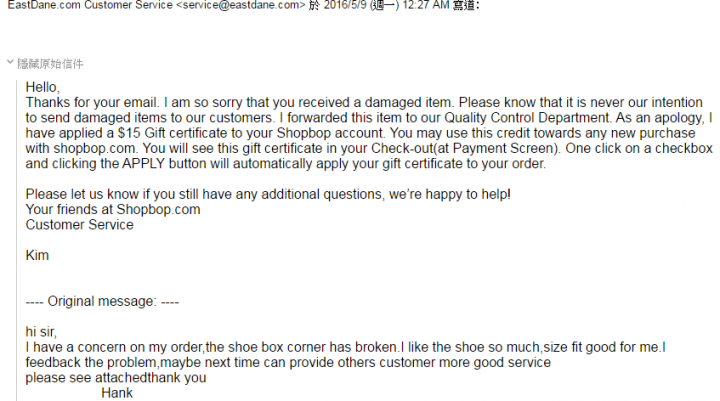Select the EastDane.com Customer Service sender name
Viewport: 720px width, 401px height.
point(90,6)
